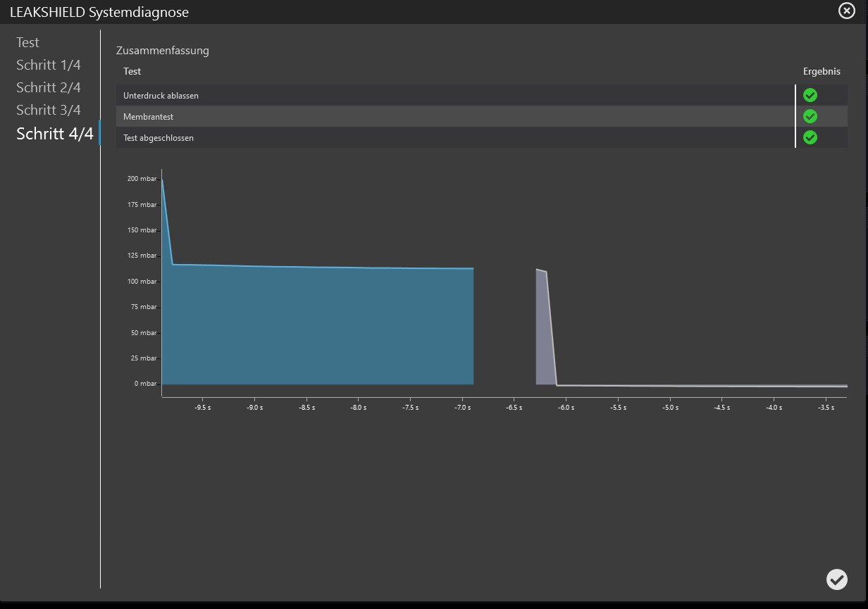Click the Membrantest green result icon
The image size is (868, 609).
(810, 116)
